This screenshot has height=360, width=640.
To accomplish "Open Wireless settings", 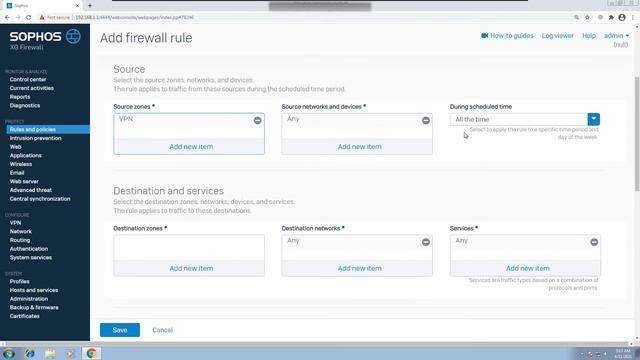I will (21, 164).
